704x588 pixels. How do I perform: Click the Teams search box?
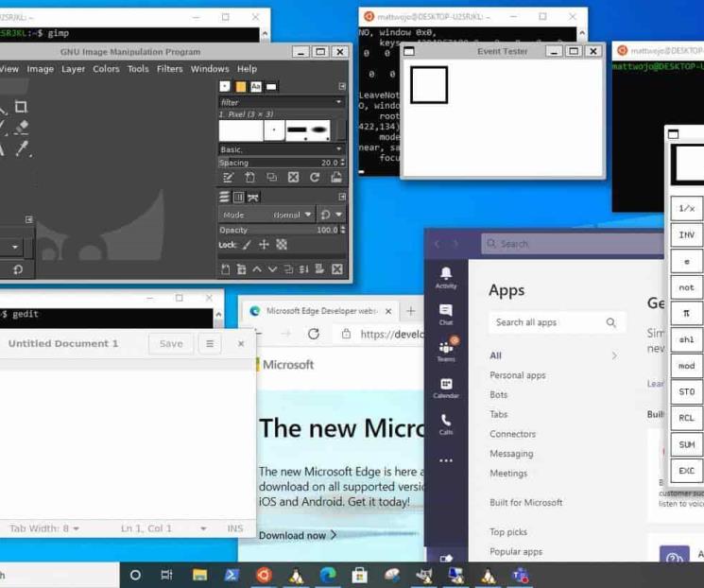(x=573, y=244)
